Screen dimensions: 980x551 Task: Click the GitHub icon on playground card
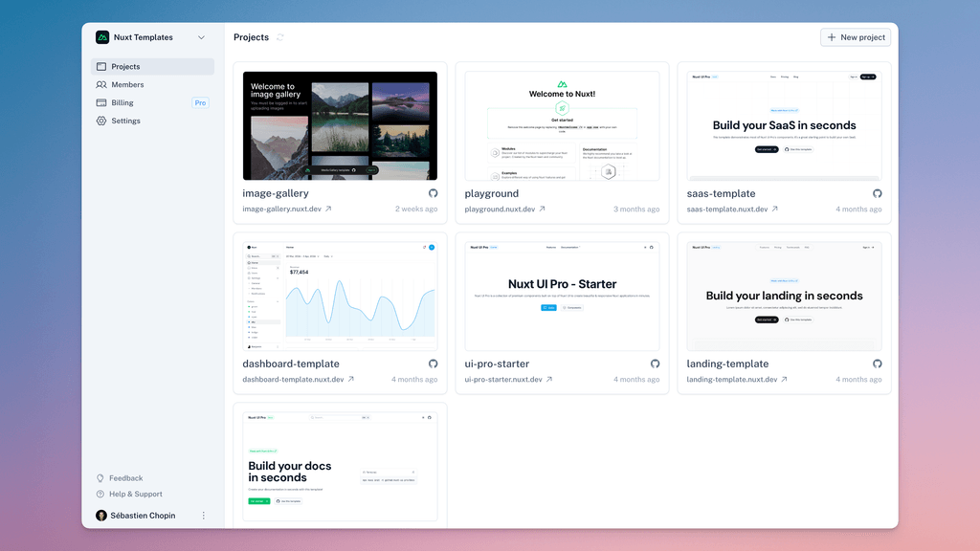pos(655,193)
